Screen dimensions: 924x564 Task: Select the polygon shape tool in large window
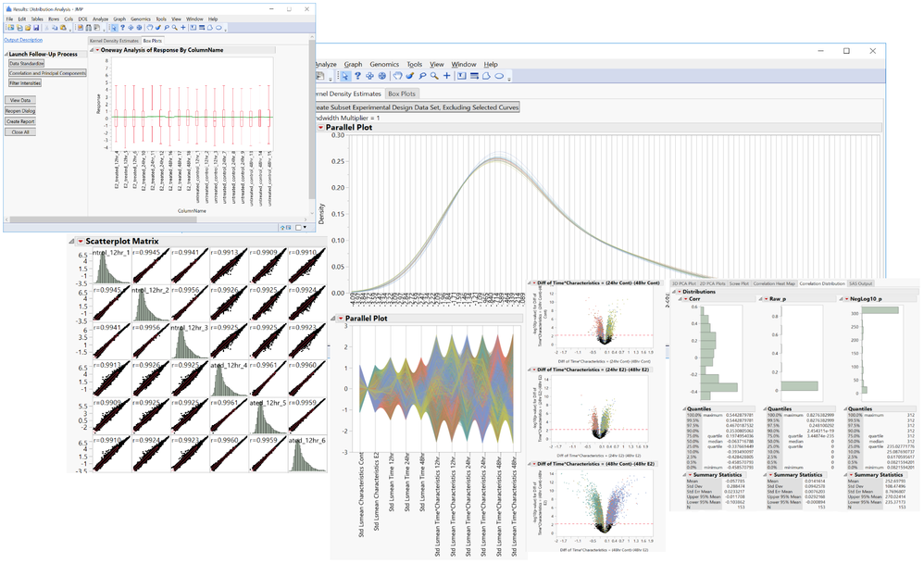[486, 76]
